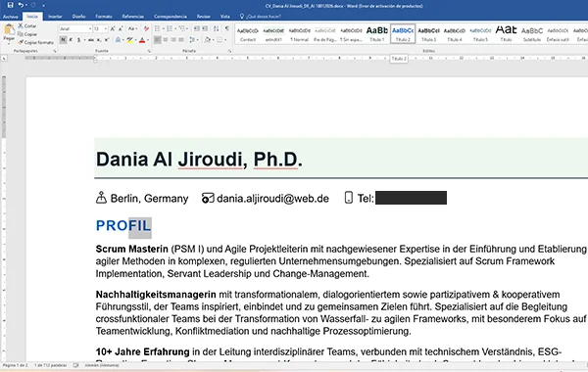Click the Redo icon in quick access toolbar
588x372 pixels.
click(33, 5)
